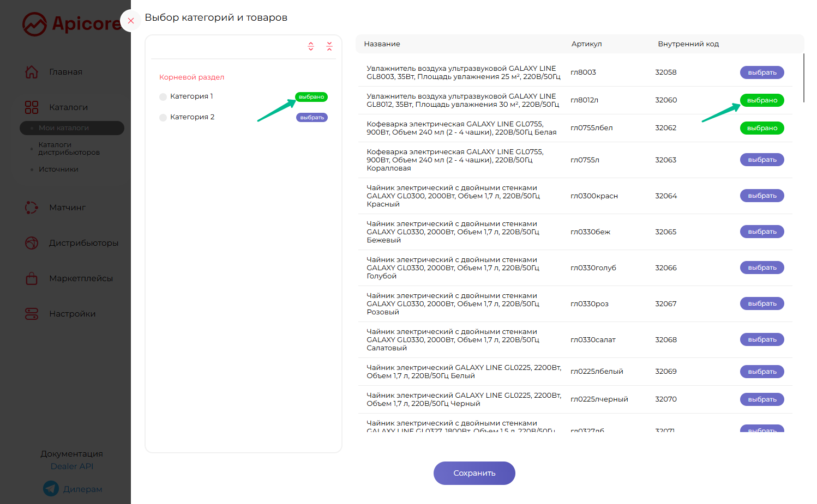Viewport: 817px width, 504px height.
Task: Click the article cell гл0755лбел
Action: [x=591, y=128]
